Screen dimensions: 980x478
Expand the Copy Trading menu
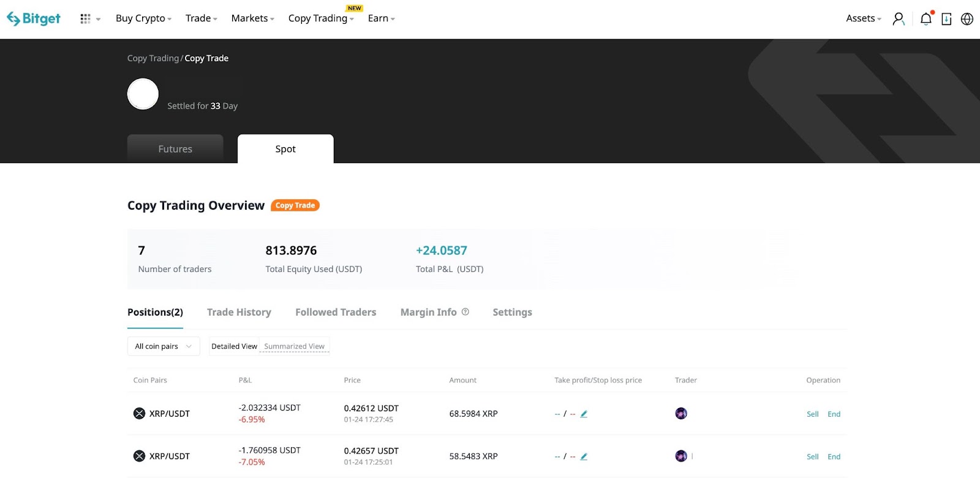point(321,18)
